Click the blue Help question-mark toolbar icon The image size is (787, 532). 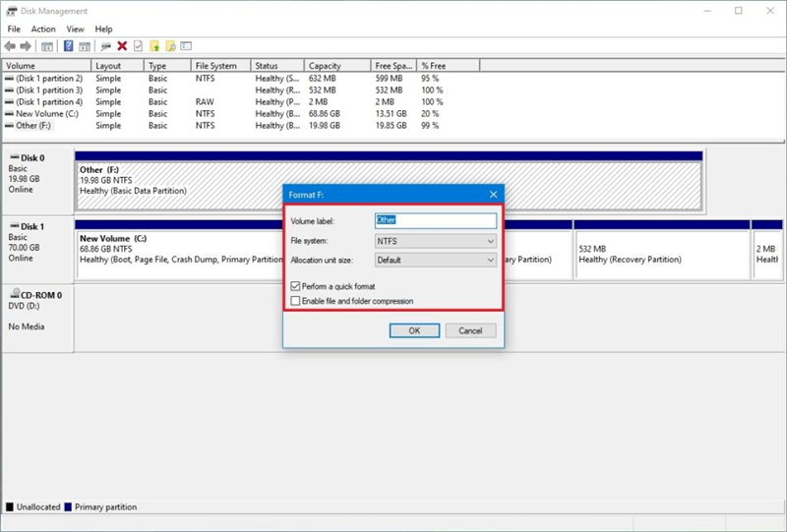tap(69, 45)
